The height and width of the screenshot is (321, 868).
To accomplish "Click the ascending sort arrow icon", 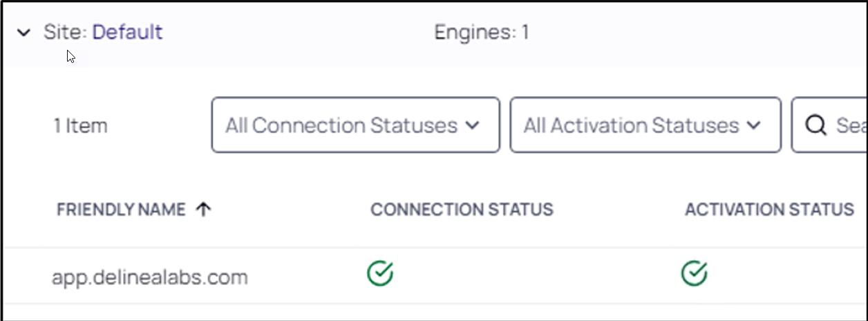I will click(x=203, y=210).
